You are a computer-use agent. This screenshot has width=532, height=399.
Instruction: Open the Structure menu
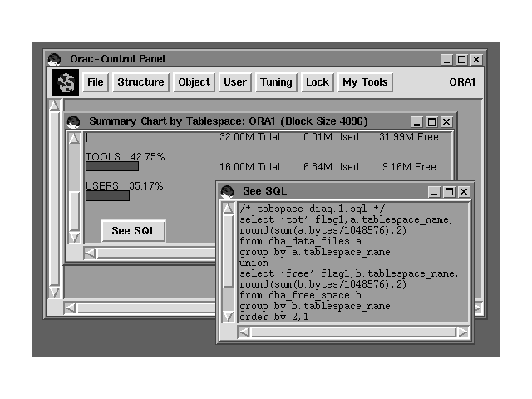pyautogui.click(x=140, y=82)
